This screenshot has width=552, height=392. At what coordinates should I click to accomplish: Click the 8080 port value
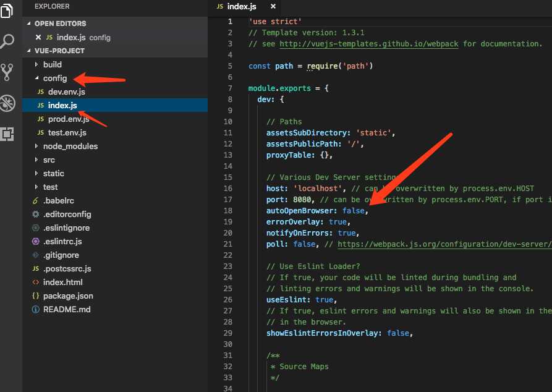point(302,200)
